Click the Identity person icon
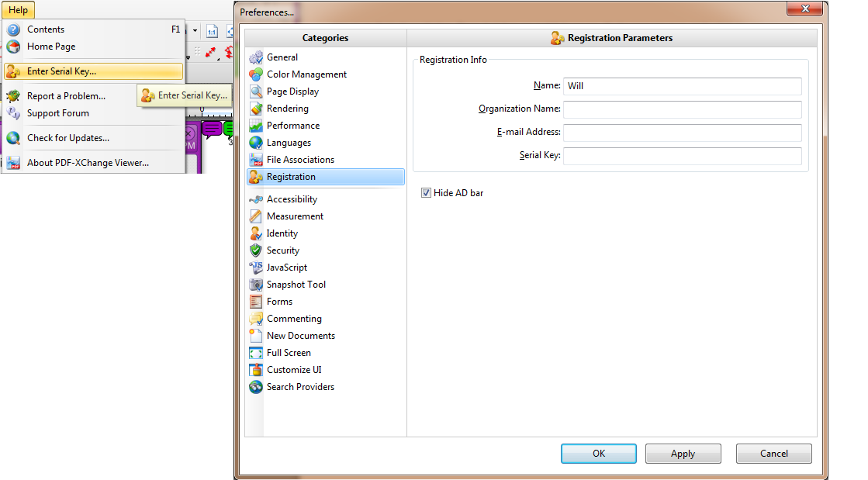The height and width of the screenshot is (480, 868). [x=256, y=233]
